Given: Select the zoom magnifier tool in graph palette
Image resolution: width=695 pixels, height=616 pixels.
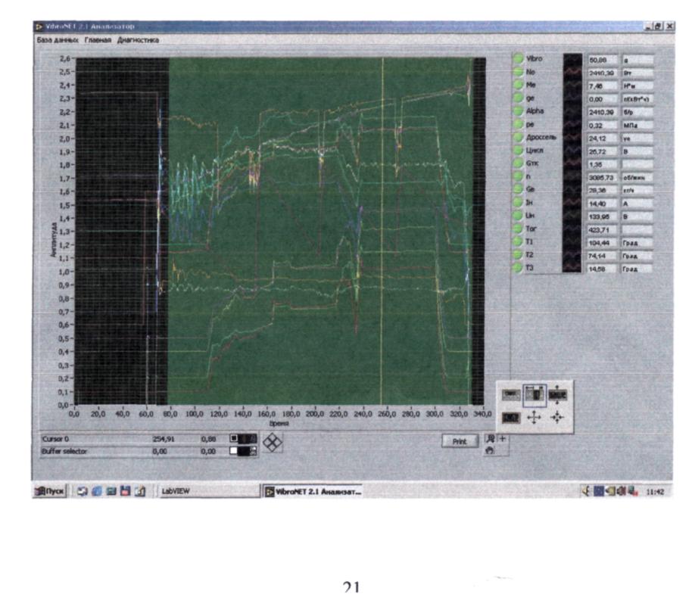Looking at the screenshot, I should tap(491, 439).
